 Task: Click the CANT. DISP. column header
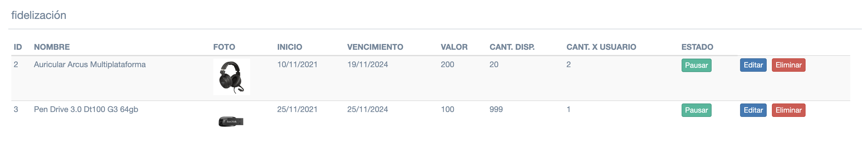tap(512, 47)
